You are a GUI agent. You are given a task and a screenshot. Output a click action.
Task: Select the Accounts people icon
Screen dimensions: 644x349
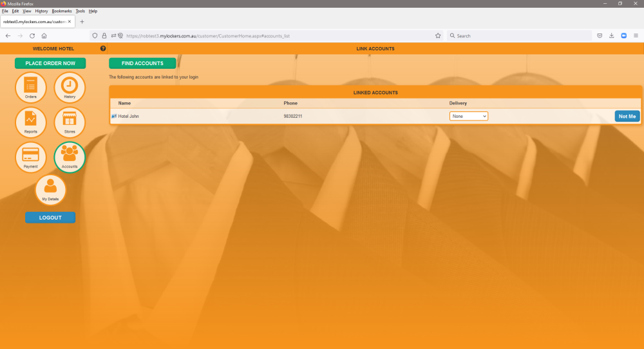[x=70, y=157]
